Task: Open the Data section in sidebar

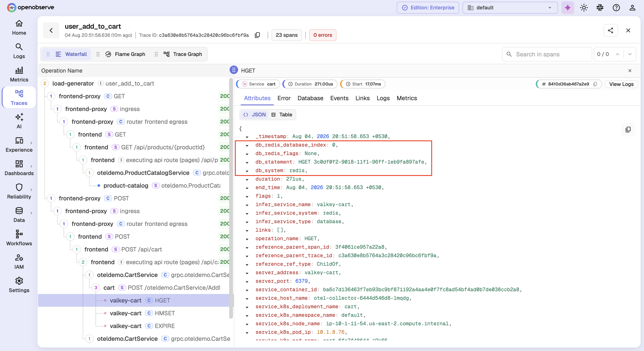Action: [19, 215]
